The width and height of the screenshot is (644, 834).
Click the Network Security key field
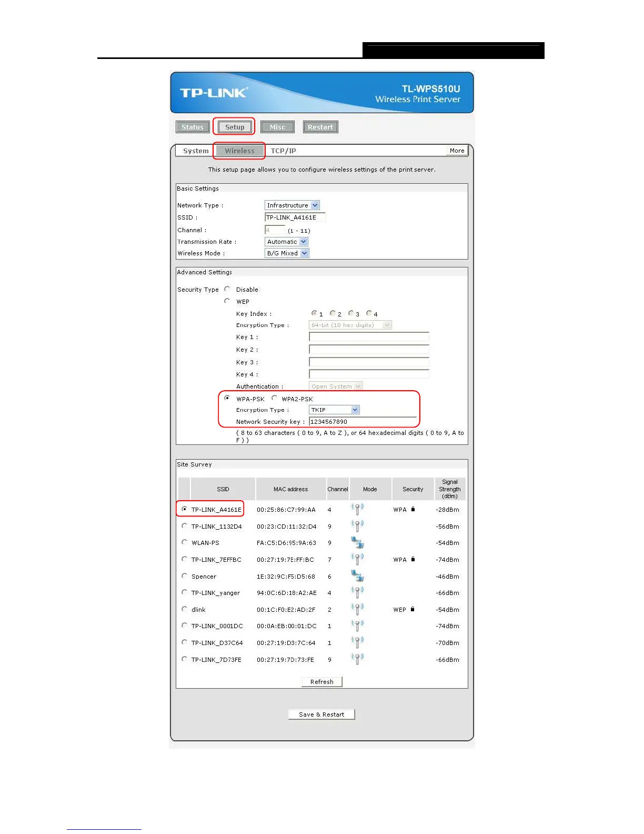[363, 422]
